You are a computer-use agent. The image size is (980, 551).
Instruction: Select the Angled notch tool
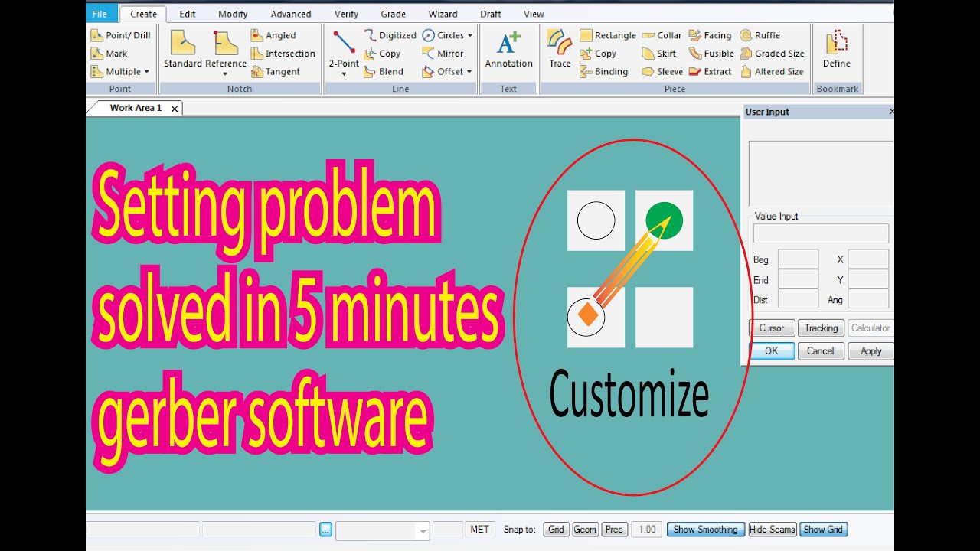pyautogui.click(x=273, y=35)
